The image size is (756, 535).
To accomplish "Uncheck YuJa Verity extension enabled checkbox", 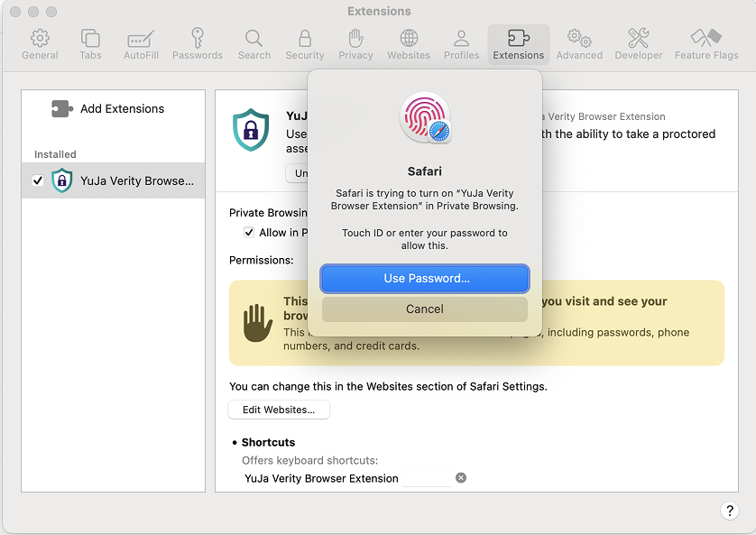I will pyautogui.click(x=38, y=180).
